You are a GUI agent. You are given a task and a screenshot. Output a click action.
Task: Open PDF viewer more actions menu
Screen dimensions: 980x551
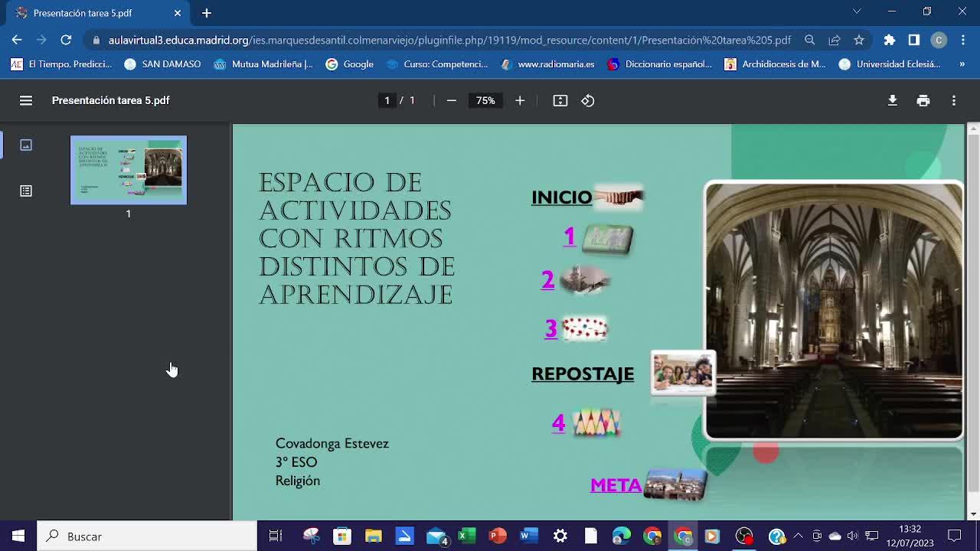tap(953, 100)
